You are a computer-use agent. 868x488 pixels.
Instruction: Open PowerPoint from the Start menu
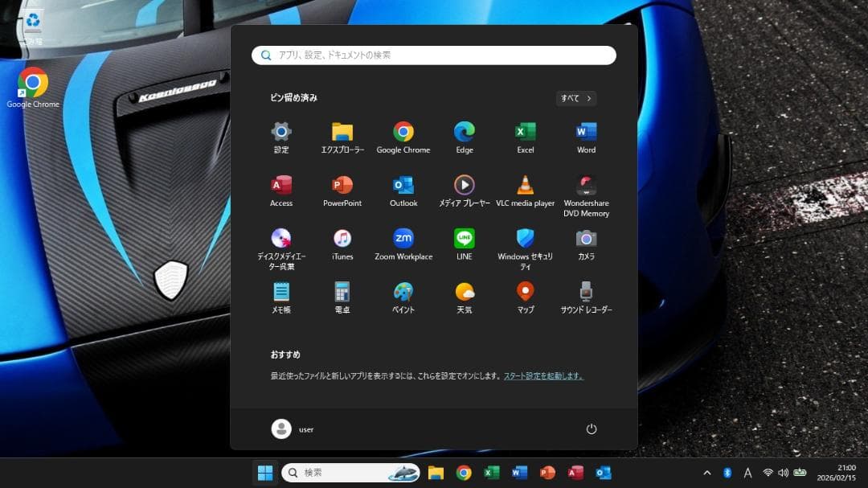342,191
